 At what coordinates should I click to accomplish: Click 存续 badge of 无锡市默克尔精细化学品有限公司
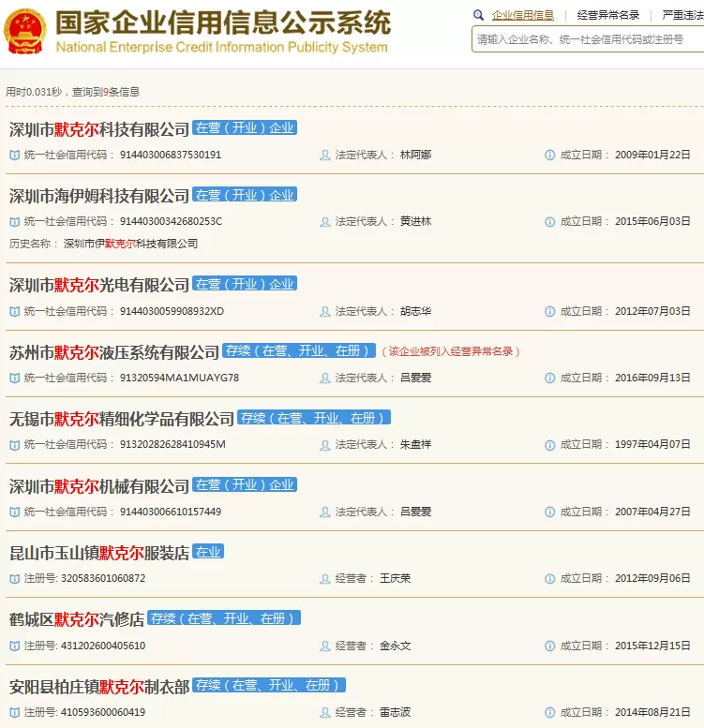pyautogui.click(x=314, y=417)
